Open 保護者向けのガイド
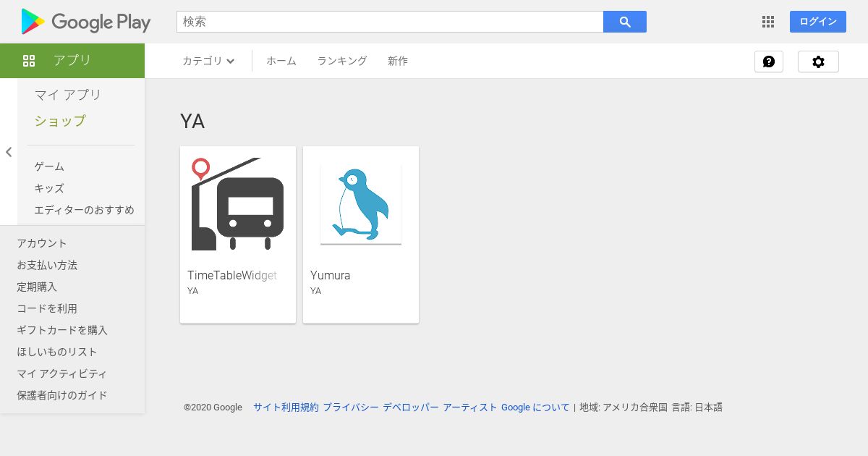The width and height of the screenshot is (868, 456). pyautogui.click(x=62, y=395)
